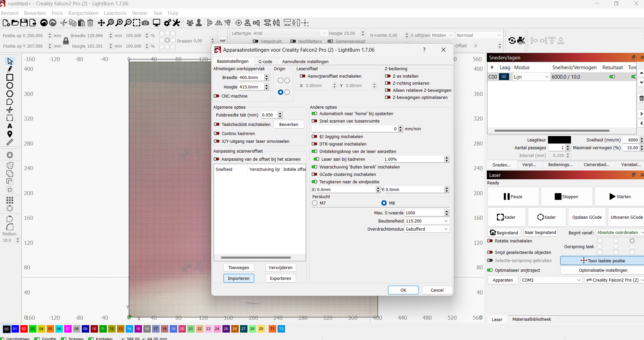Screen dimensions: 644x340
Task: Select the M7 persluchtradio button
Action: tap(315, 203)
